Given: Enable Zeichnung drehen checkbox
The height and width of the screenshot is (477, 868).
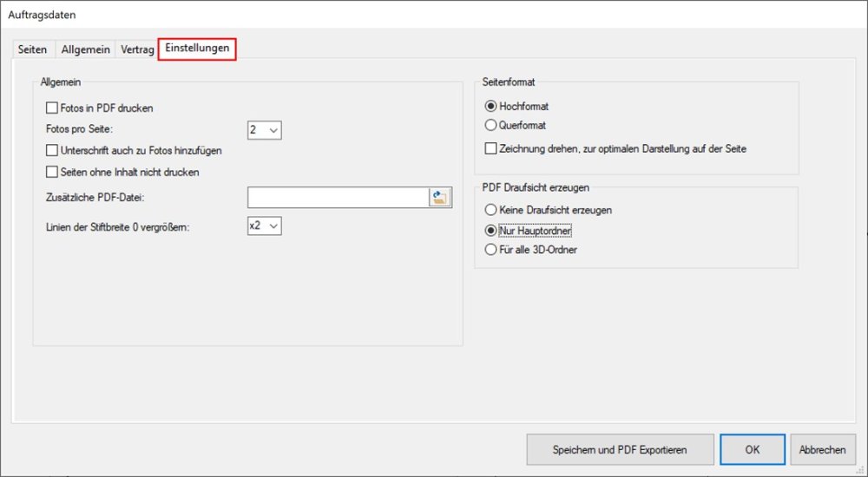Looking at the screenshot, I should click(491, 149).
